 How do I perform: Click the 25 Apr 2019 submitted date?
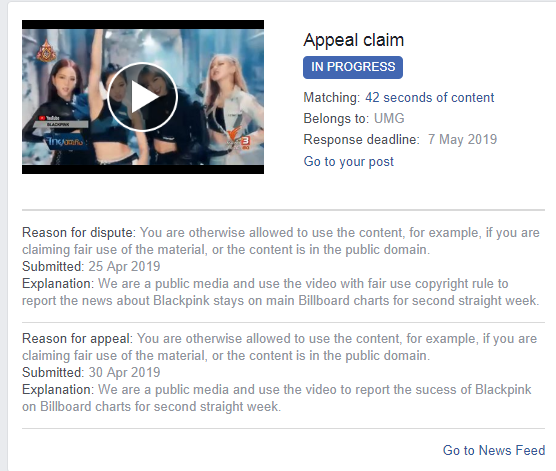(x=124, y=266)
